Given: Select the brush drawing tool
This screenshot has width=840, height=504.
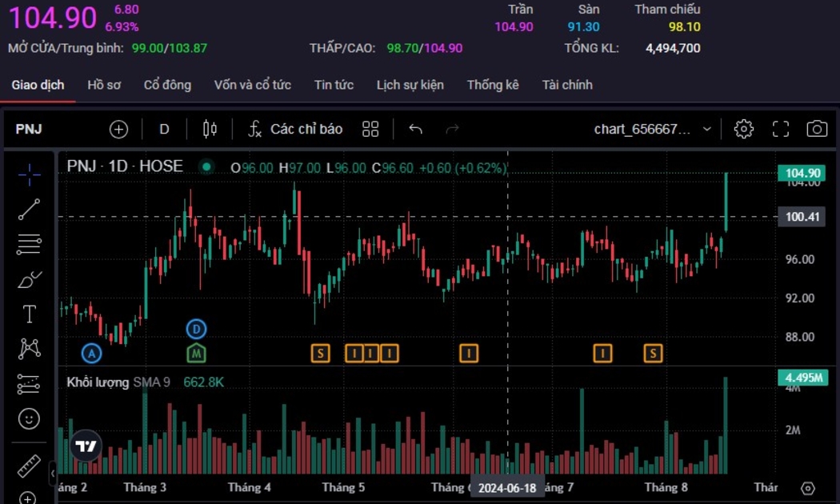Looking at the screenshot, I should [x=30, y=279].
